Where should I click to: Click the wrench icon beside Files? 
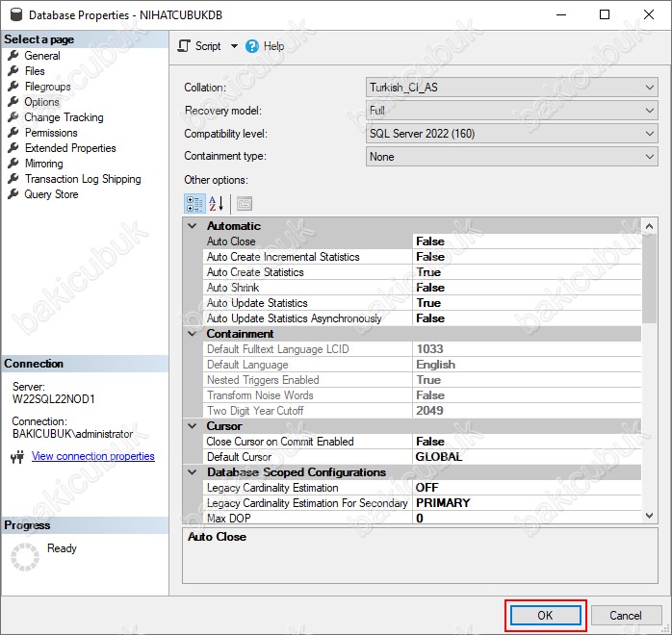[13, 70]
